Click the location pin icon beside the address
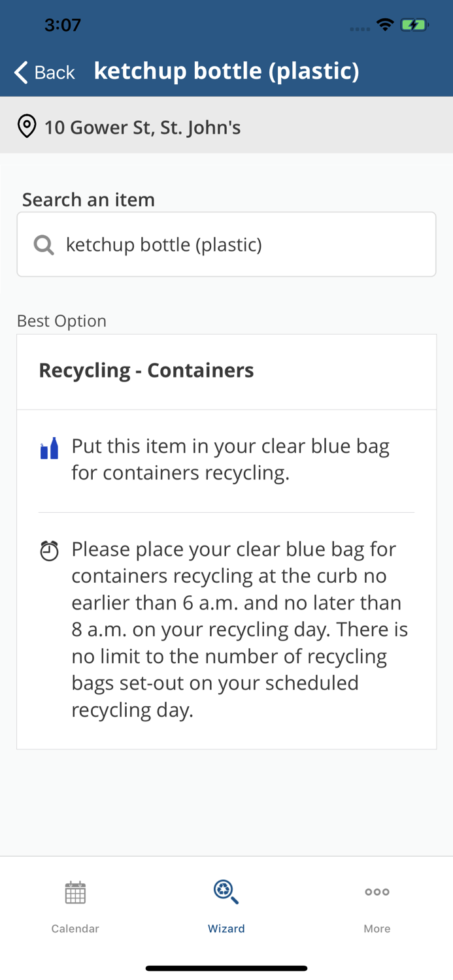Viewport: 453px width, 980px height. coord(26,126)
